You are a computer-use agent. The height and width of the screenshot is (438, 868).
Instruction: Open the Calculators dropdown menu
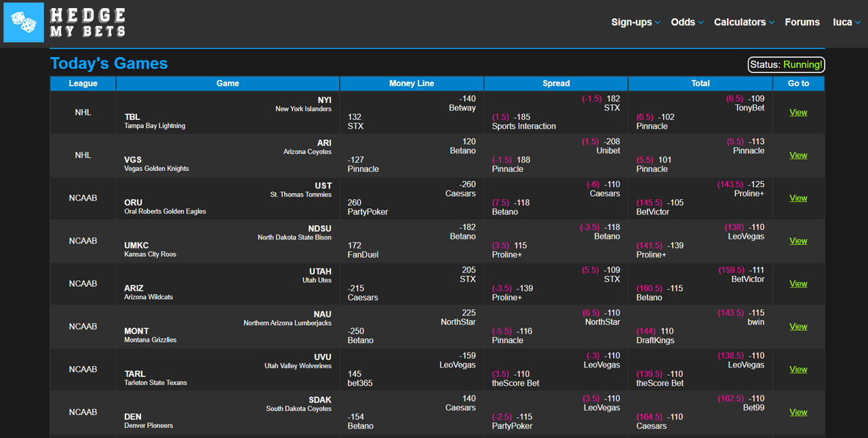click(744, 22)
